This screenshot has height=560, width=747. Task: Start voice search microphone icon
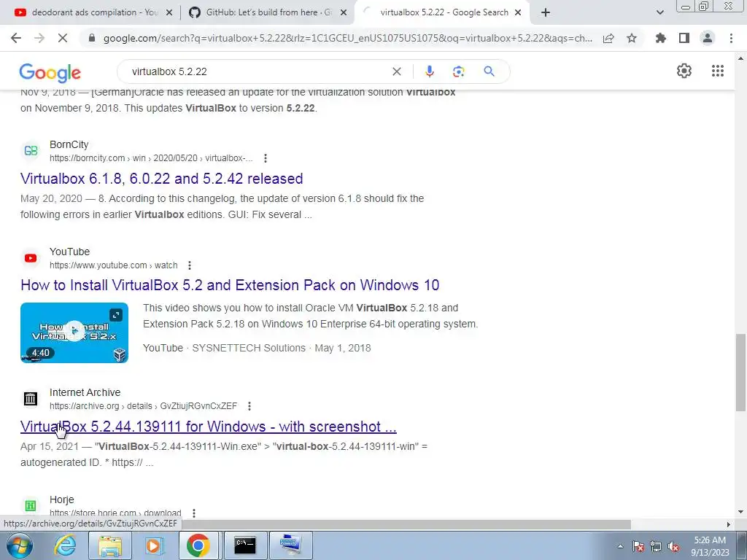coord(429,71)
